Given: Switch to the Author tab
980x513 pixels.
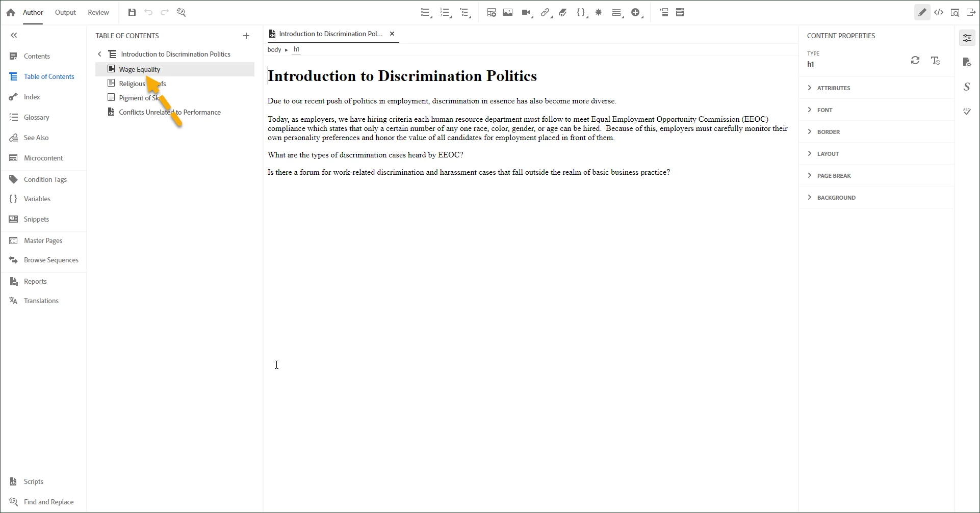Looking at the screenshot, I should click(33, 12).
